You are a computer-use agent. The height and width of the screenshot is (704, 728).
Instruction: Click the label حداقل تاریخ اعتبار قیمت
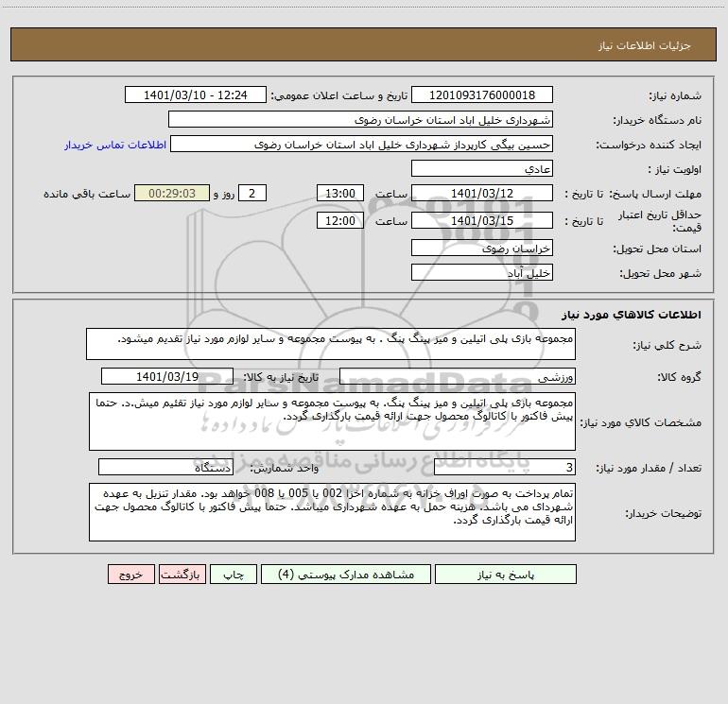(x=660, y=221)
